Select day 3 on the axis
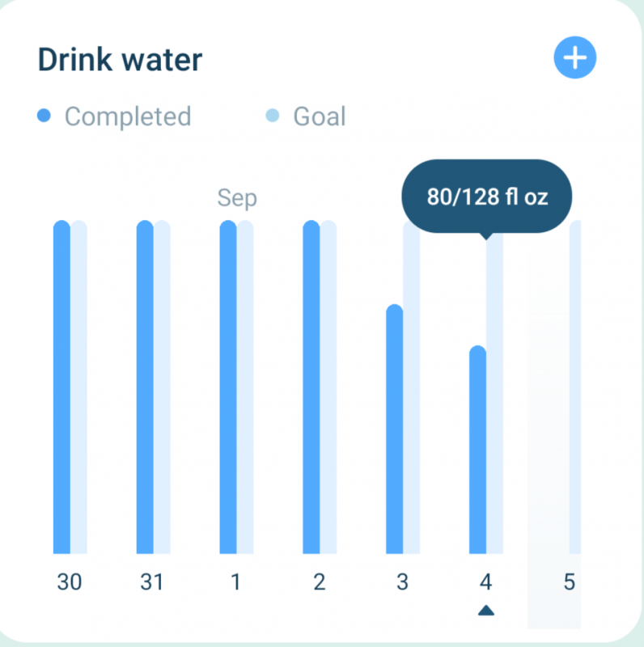The height and width of the screenshot is (647, 644). click(402, 582)
